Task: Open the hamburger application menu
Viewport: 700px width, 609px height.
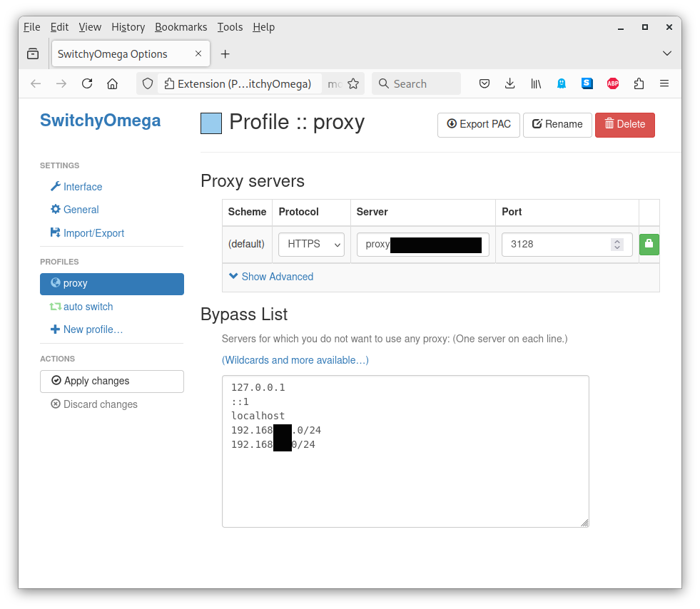Action: click(x=664, y=83)
